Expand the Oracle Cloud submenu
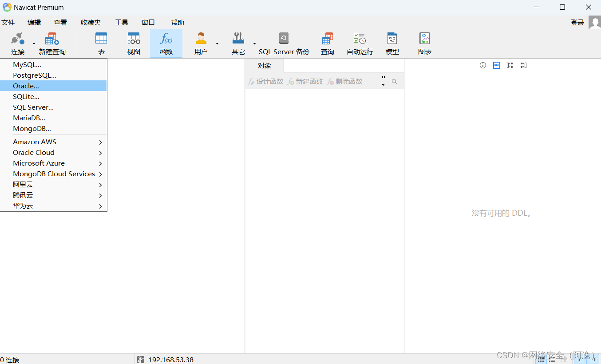Viewport: 601px width, 364px height. [53, 153]
